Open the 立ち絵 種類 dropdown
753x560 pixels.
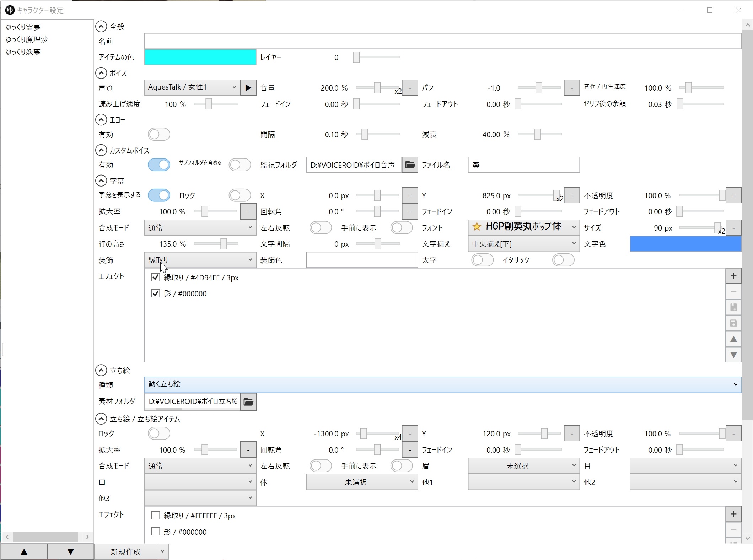click(x=443, y=385)
